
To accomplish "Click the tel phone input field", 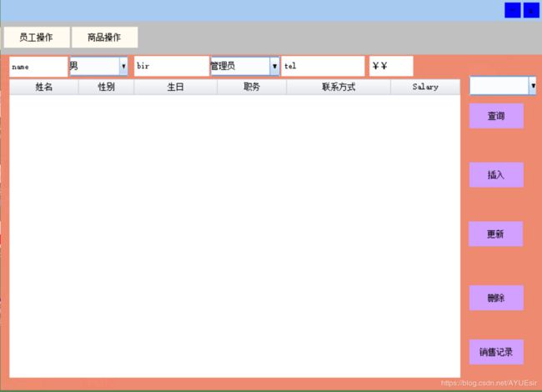I will 323,66.
